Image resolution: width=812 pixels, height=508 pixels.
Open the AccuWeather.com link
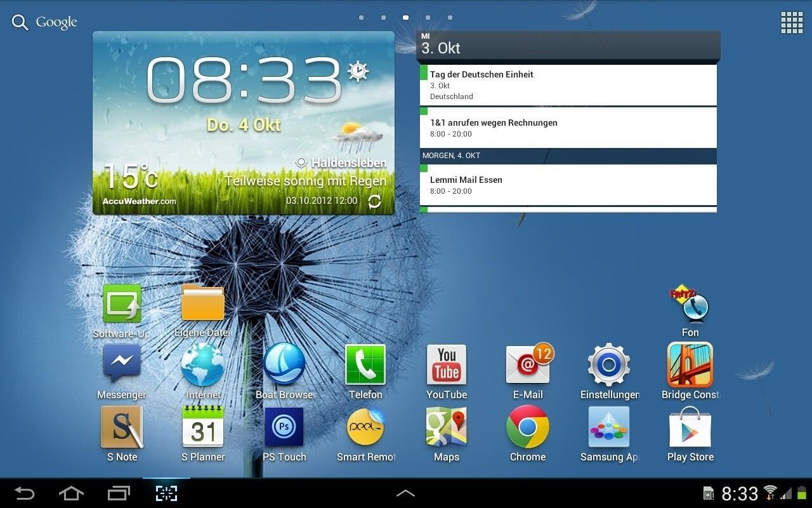point(140,201)
